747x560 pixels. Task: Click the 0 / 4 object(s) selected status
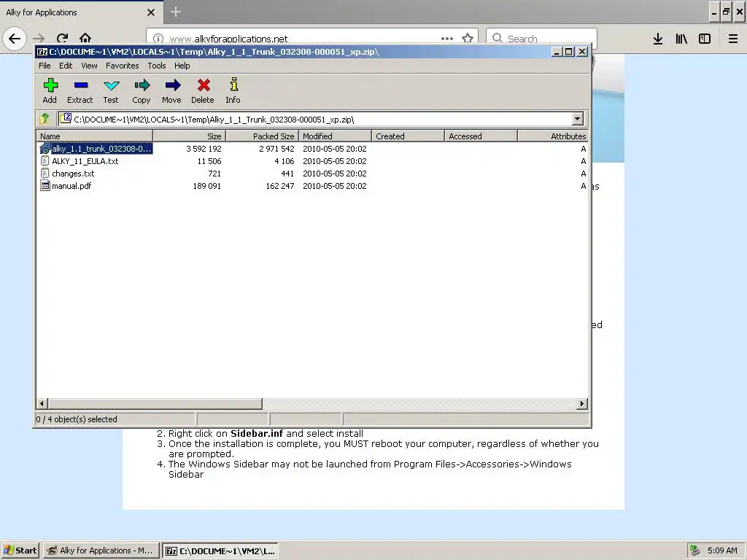click(x=77, y=419)
